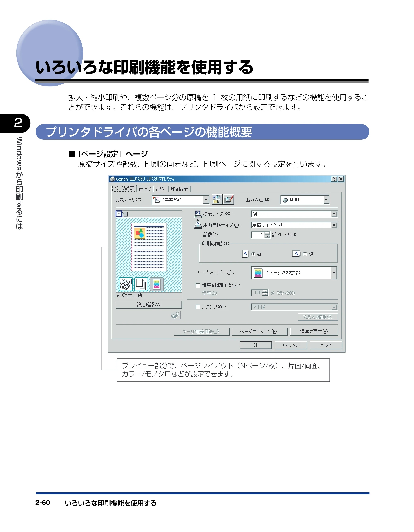414x532 pixels.
Task: Click the OK button
Action: point(255,345)
